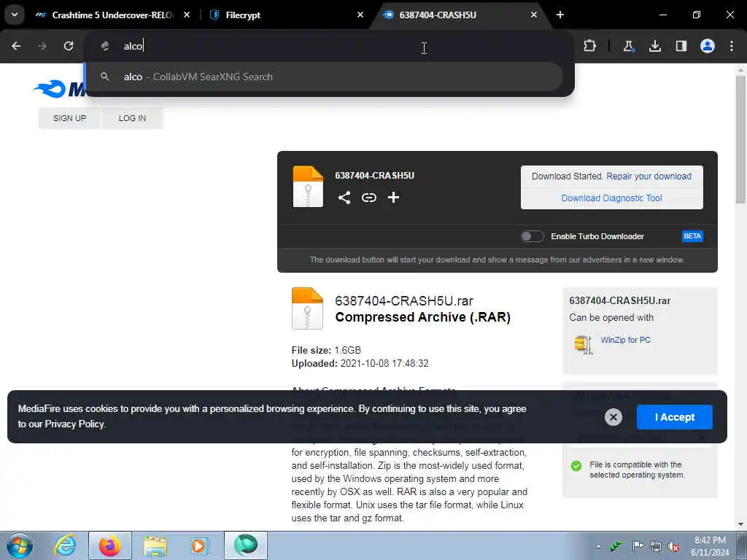Dismiss cookie banner with the X button
747x560 pixels.
pos(613,417)
